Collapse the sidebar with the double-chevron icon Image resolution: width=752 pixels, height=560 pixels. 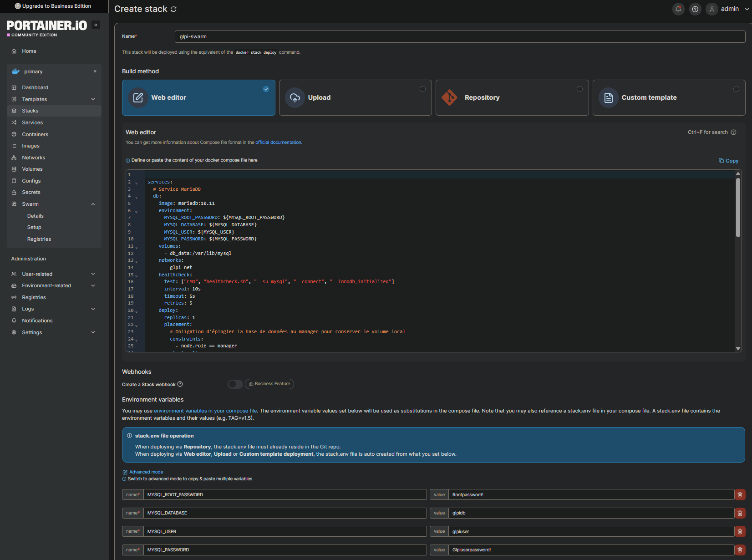96,25
